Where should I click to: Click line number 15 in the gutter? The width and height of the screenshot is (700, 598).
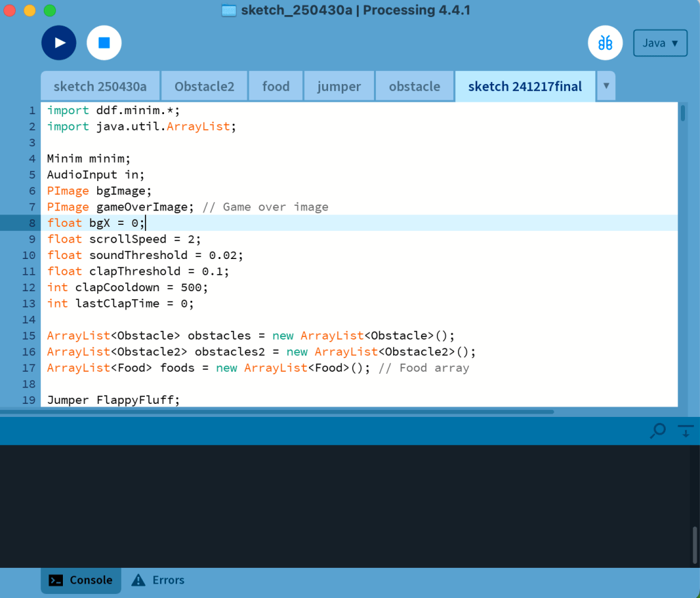coord(28,336)
